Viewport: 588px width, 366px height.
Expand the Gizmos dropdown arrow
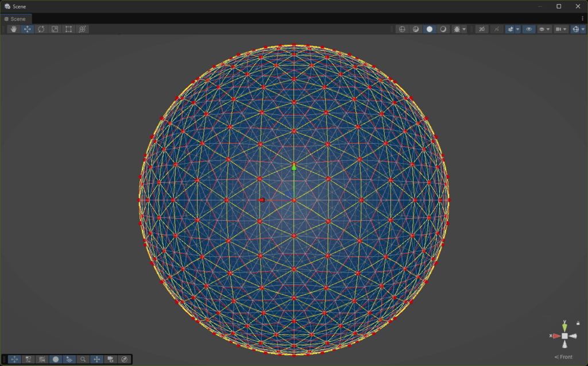click(x=583, y=29)
